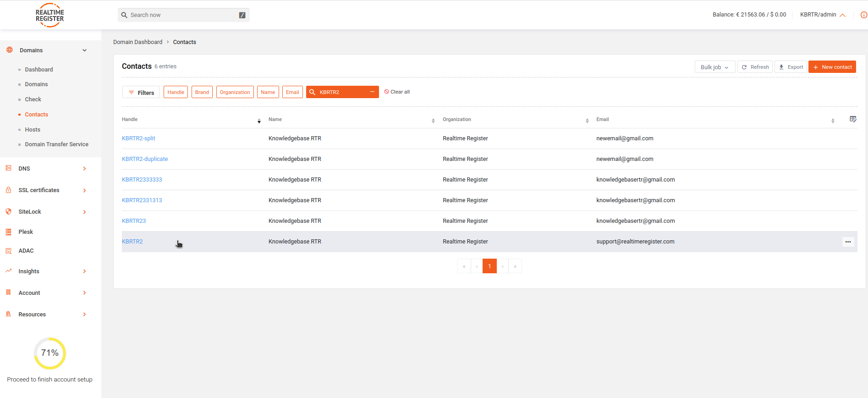Screen dimensions: 868x398
Task: Click the Refresh button
Action: coord(755,67)
